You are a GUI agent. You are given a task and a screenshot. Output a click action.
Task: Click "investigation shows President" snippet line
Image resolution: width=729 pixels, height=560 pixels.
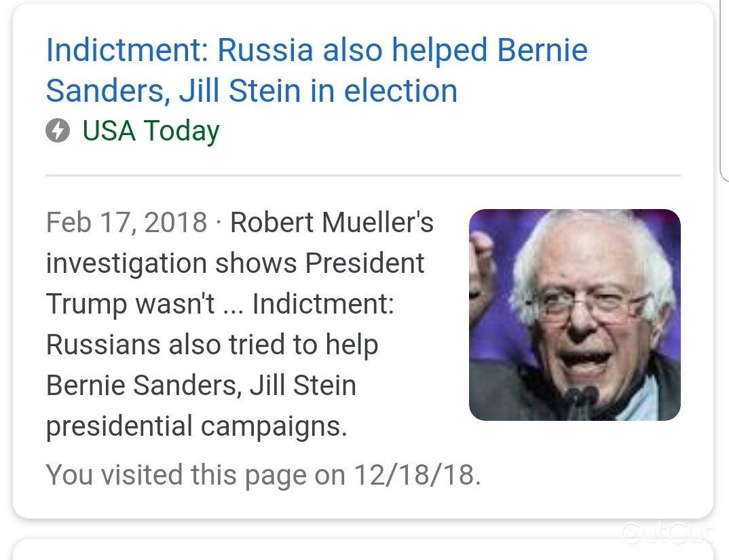point(236,263)
